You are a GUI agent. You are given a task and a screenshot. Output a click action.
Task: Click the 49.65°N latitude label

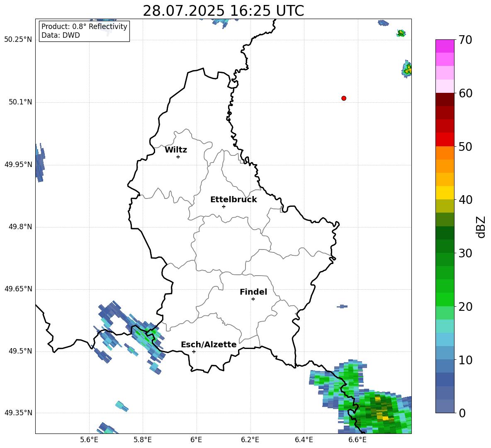point(18,289)
